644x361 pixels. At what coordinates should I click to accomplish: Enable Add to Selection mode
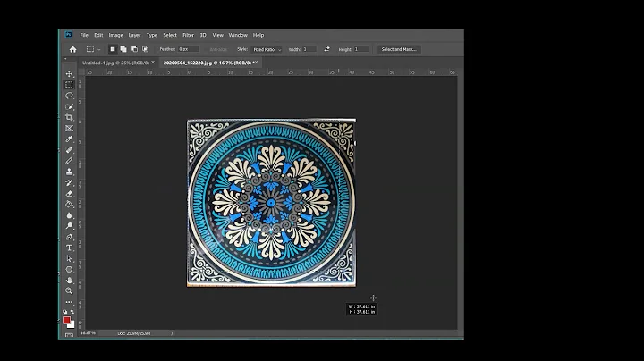coord(123,49)
